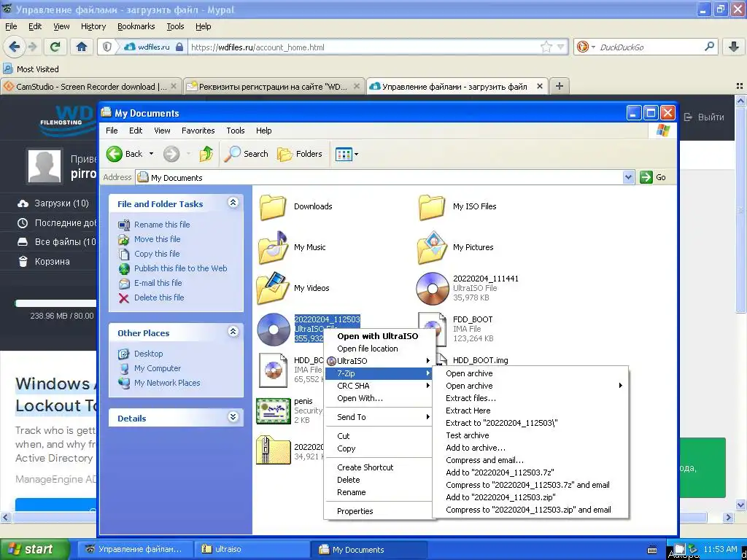
Task: Select Test archive
Action: [468, 435]
